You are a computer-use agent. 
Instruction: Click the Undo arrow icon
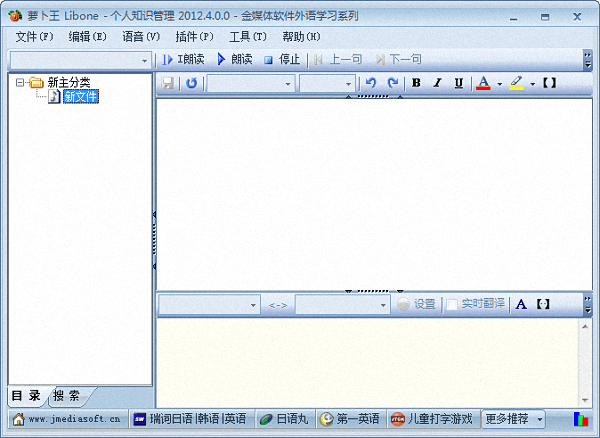point(371,83)
